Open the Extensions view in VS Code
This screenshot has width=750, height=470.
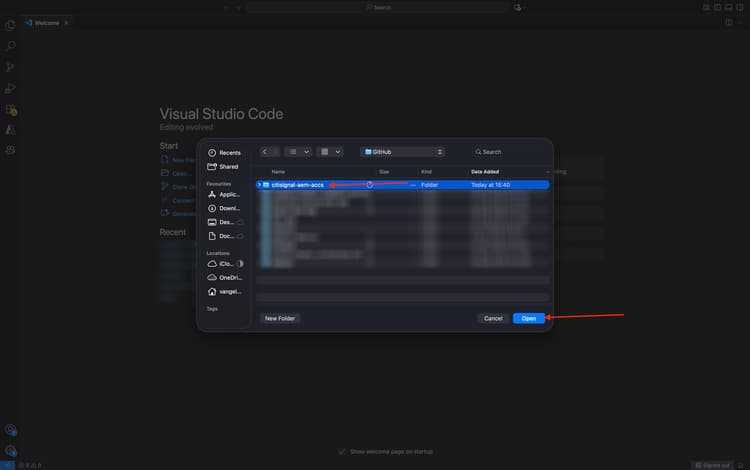(x=11, y=109)
